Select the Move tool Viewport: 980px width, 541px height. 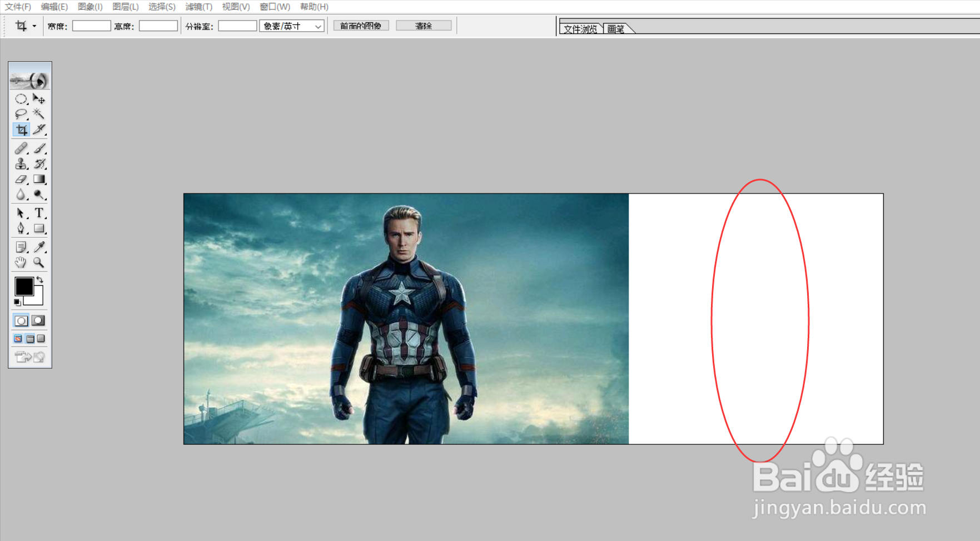point(39,99)
